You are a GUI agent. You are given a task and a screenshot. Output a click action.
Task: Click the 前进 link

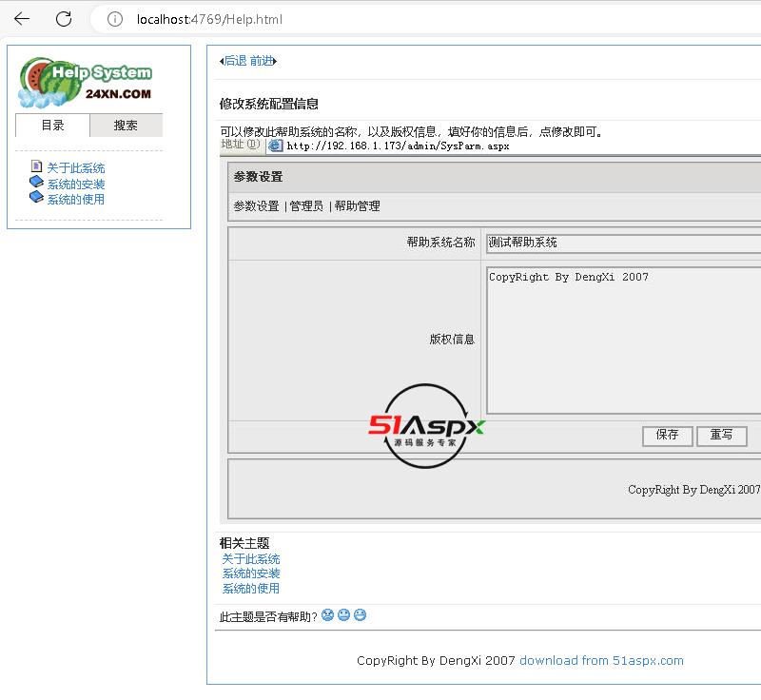tap(263, 61)
